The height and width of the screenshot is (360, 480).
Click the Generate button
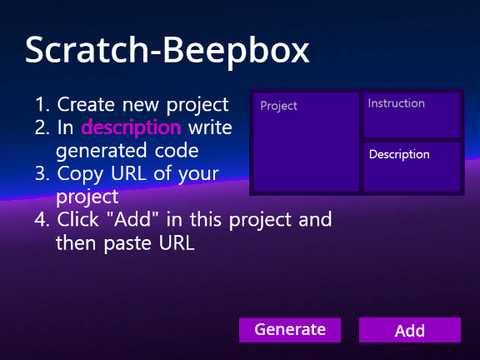[x=290, y=330]
